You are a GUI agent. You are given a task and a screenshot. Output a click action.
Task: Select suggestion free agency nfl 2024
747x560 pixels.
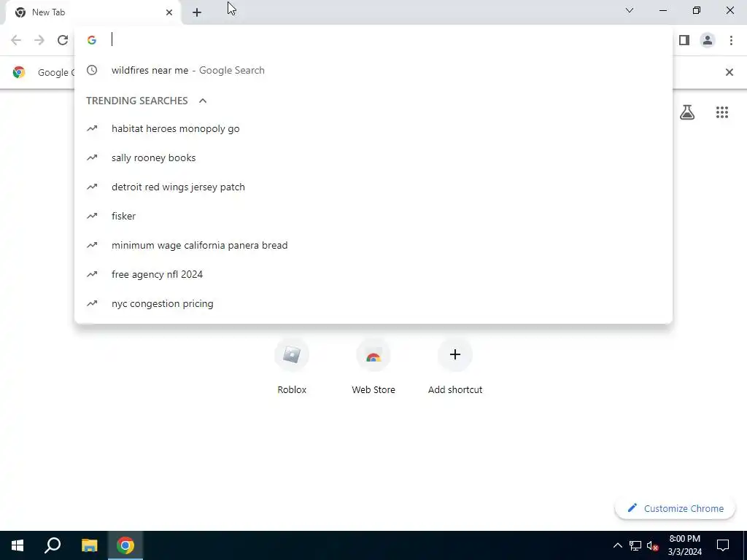373,274
